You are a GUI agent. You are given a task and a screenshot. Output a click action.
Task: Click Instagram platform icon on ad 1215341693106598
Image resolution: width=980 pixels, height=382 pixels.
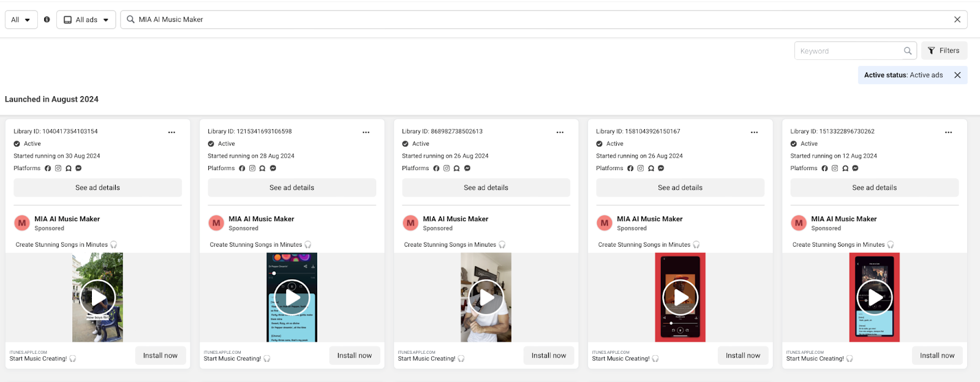click(252, 168)
